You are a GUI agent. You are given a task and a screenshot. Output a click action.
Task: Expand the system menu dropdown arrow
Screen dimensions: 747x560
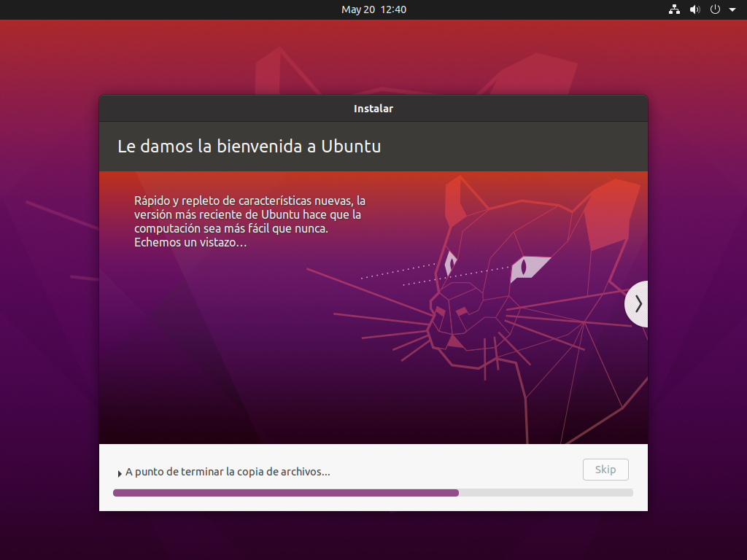(x=732, y=9)
